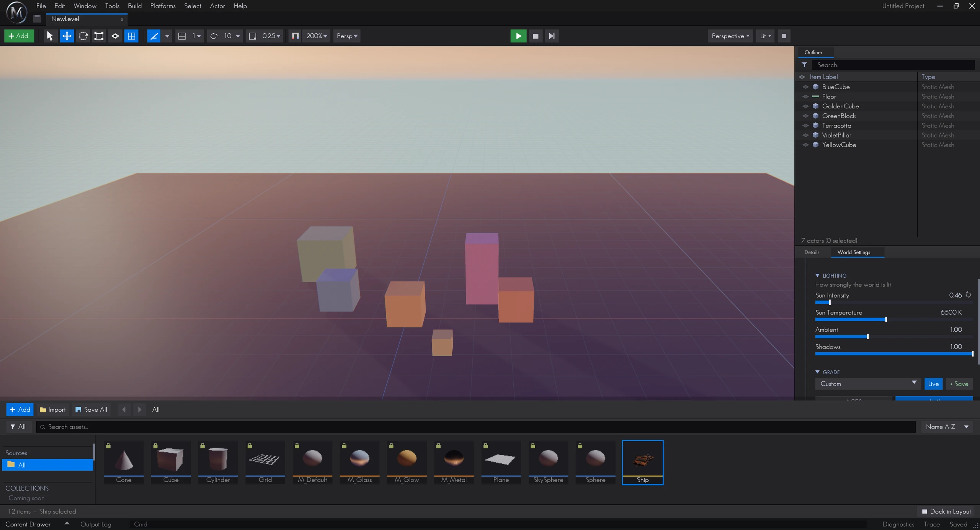Toggle grid snap icon

tap(182, 36)
